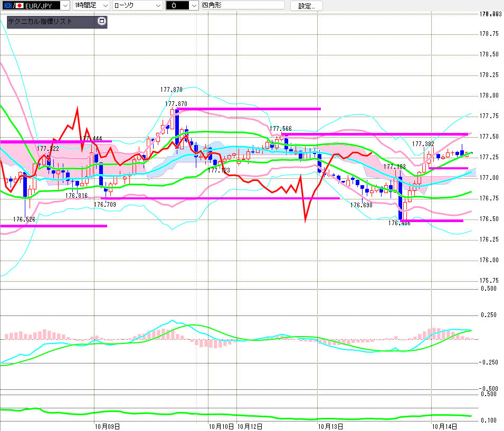Open the 設定... settings button
The image size is (504, 431).
[x=306, y=6]
